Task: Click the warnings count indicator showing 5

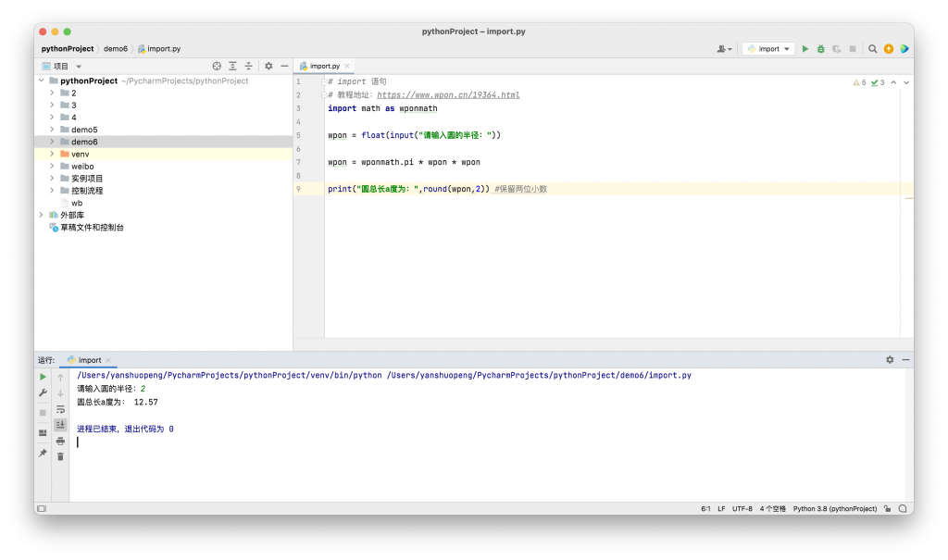Action: [859, 82]
